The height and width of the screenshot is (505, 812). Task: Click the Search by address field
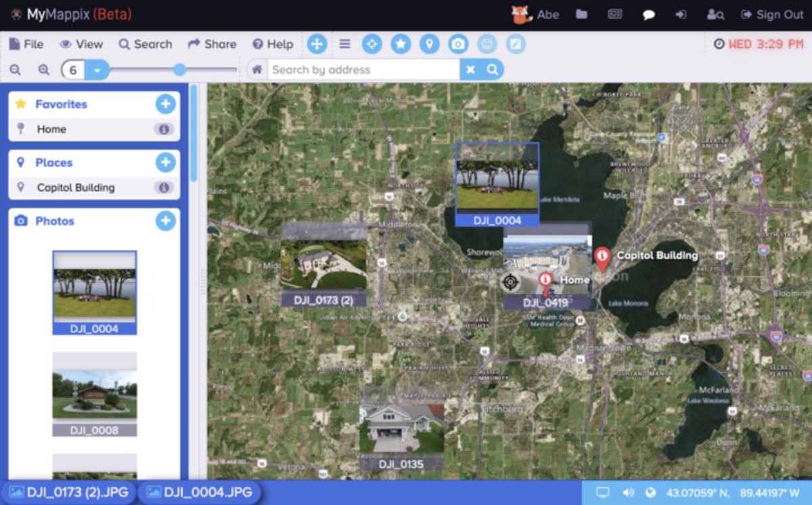(x=363, y=70)
